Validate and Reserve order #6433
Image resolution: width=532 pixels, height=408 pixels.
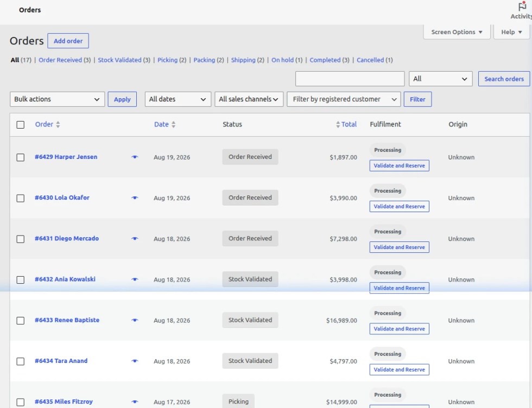point(400,329)
